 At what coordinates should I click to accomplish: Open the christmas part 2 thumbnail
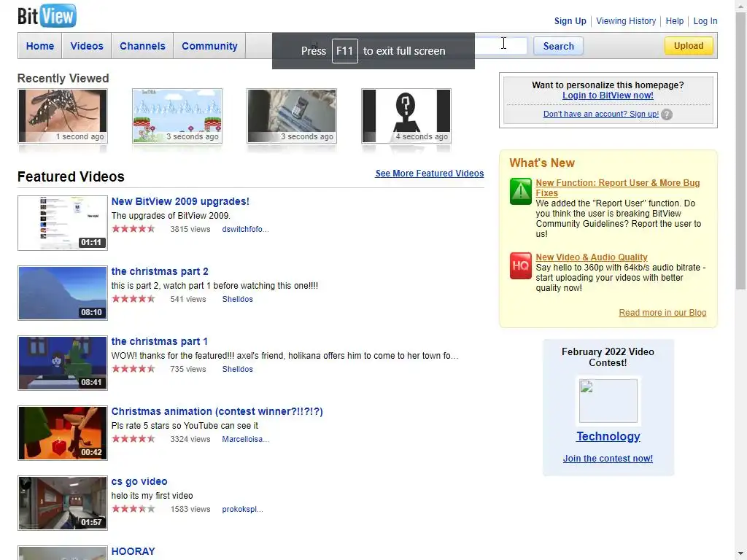[x=63, y=293]
